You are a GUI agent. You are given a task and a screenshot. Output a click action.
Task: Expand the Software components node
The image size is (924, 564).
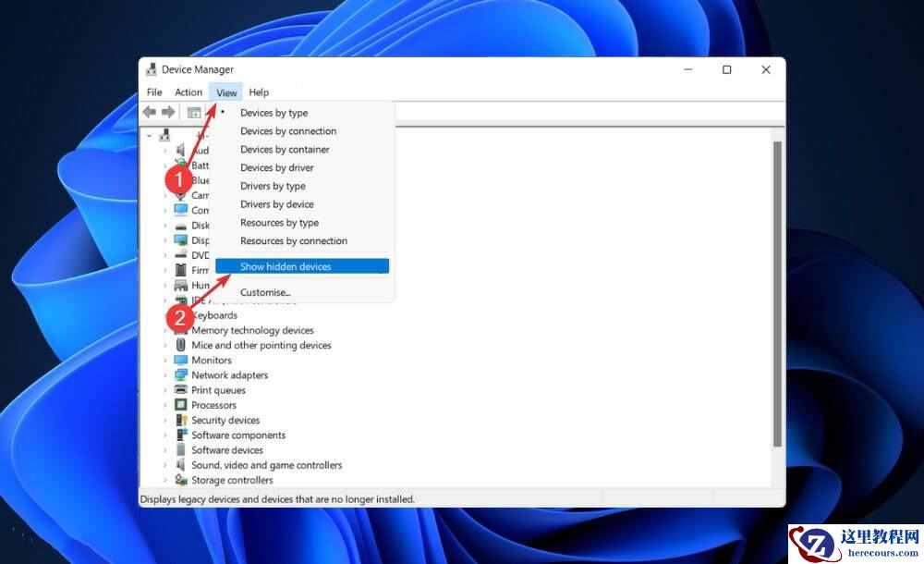[x=166, y=435]
